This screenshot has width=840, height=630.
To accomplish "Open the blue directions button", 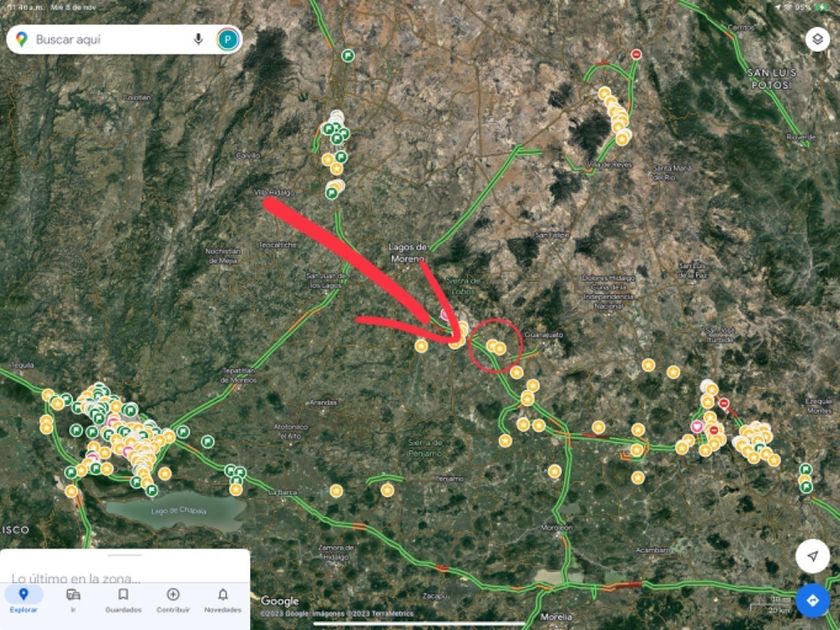I will pyautogui.click(x=812, y=600).
